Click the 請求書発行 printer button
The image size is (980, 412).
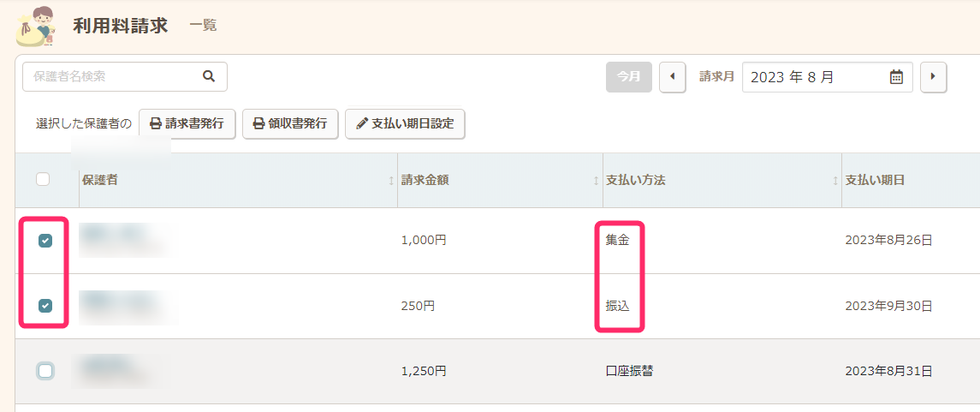click(x=187, y=124)
